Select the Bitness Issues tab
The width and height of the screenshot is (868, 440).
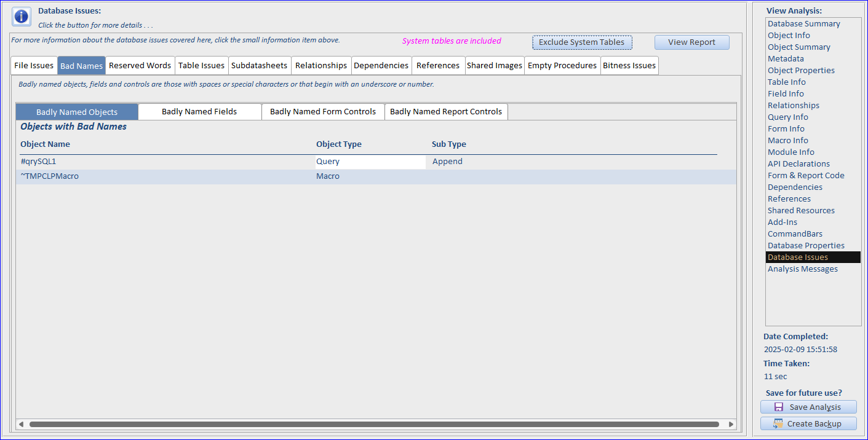pos(629,66)
